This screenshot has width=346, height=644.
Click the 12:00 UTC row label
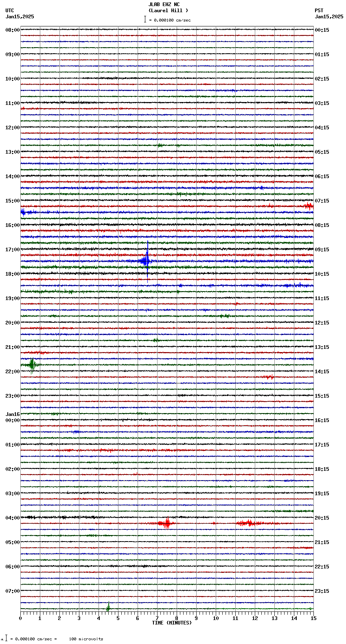[x=12, y=128]
